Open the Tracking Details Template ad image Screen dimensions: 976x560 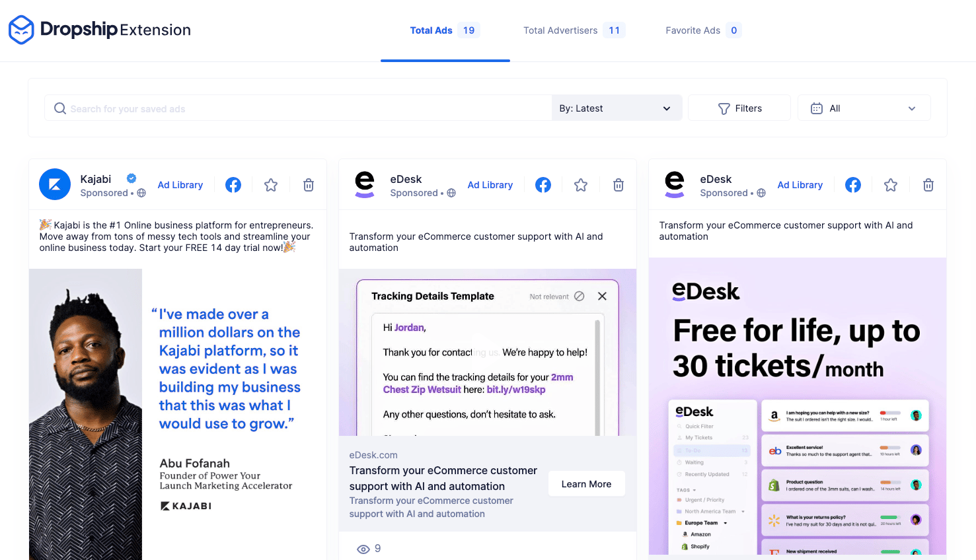tap(488, 352)
